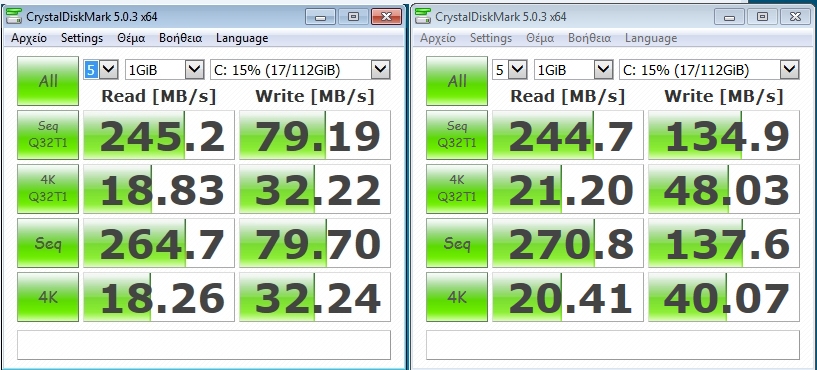The width and height of the screenshot is (817, 370).
Task: Start 4K test in right window
Action: [x=457, y=297]
